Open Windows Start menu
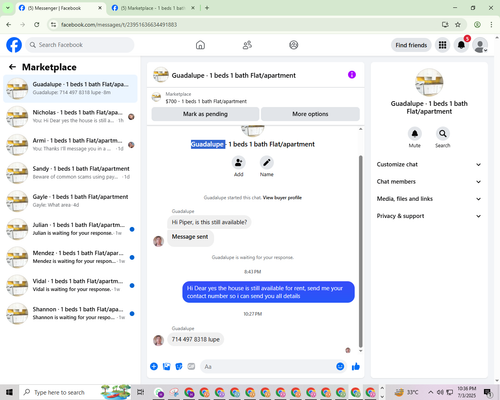Viewport: 500px width, 400px height. coord(9,392)
